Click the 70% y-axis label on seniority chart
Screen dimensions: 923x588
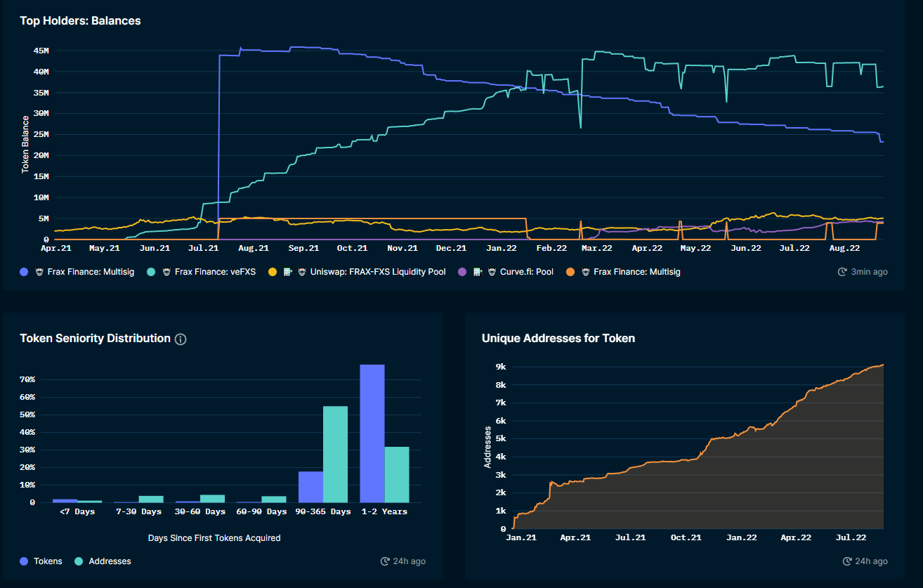27,379
